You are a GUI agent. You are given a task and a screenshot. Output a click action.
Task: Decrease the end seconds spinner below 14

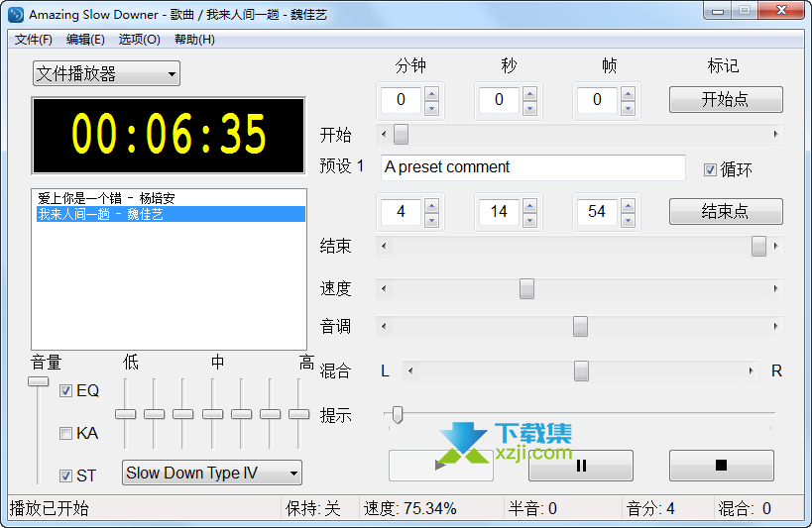tap(529, 220)
